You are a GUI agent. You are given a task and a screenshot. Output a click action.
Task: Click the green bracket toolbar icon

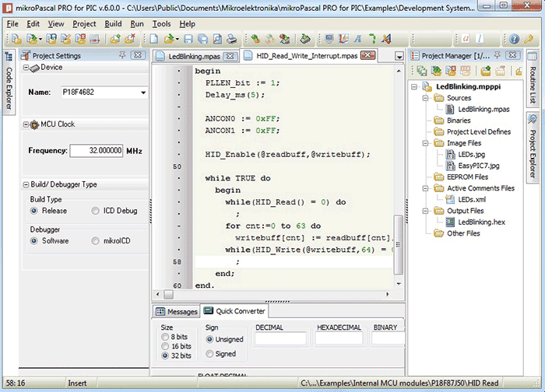point(372,39)
